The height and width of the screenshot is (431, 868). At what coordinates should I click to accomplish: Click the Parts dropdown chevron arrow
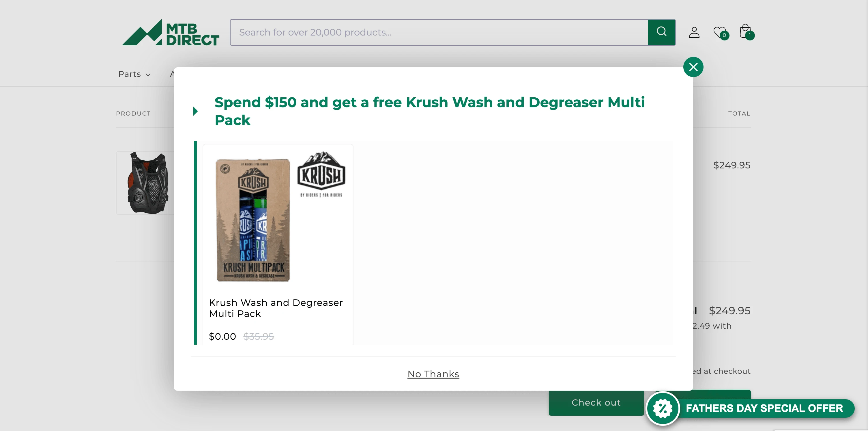click(148, 75)
